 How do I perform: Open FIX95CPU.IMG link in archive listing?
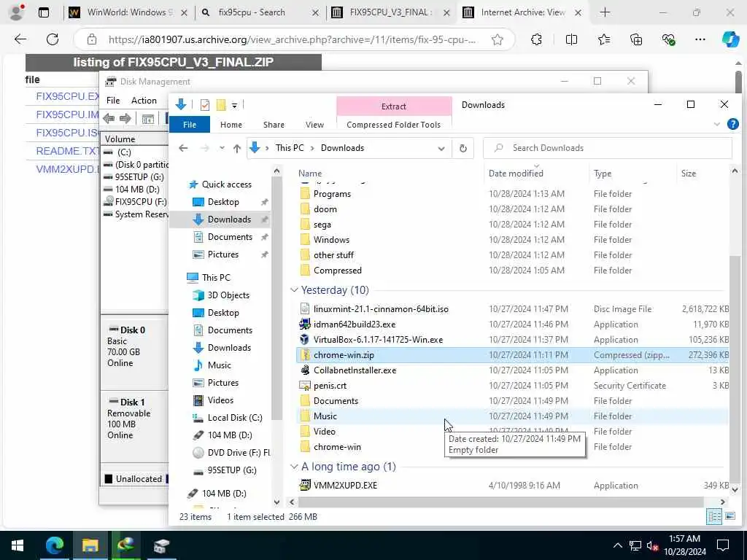coord(67,114)
